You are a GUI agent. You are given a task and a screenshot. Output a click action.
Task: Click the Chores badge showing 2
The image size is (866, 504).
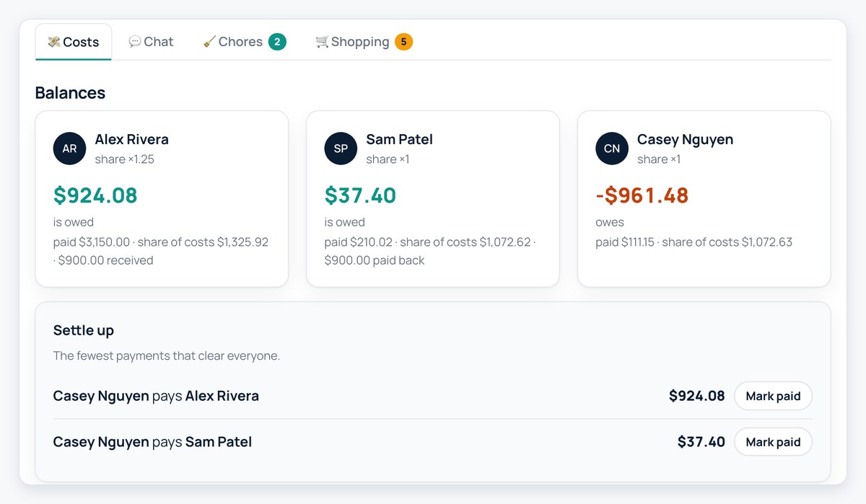coord(277,42)
